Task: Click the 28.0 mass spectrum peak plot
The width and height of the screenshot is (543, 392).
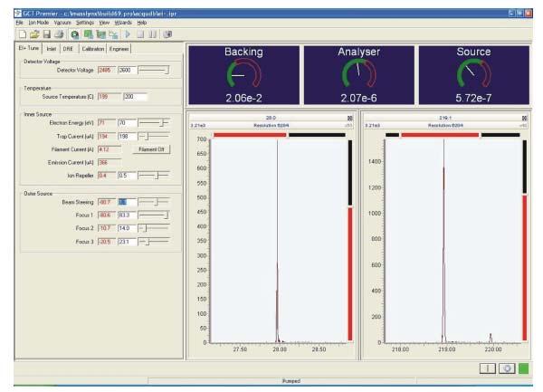Action: (279, 241)
